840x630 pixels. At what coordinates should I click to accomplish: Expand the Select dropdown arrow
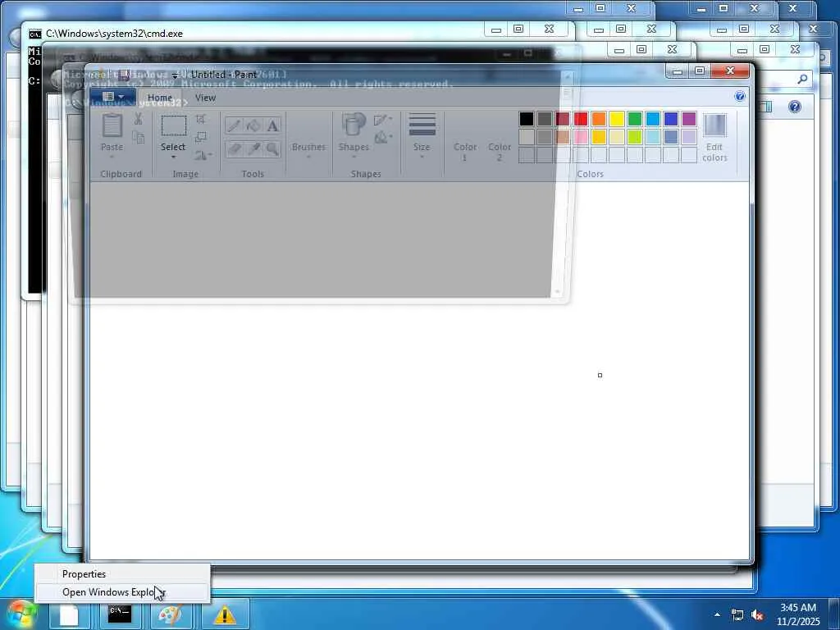coord(173,157)
